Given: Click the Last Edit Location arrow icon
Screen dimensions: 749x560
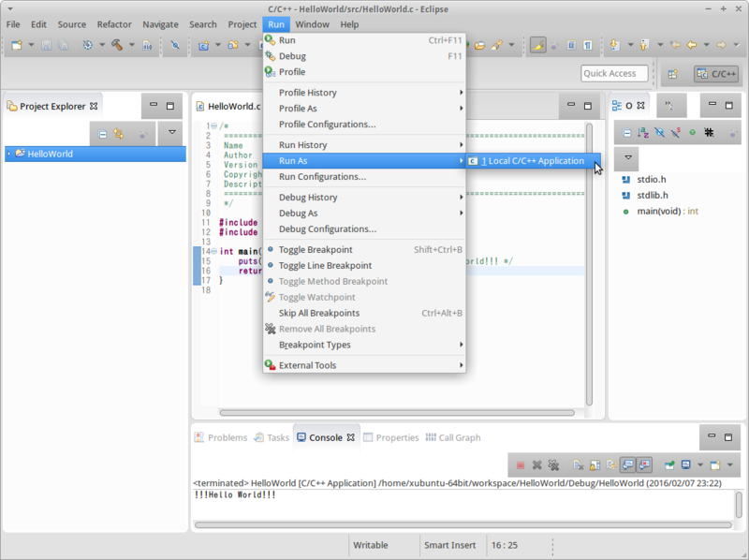Looking at the screenshot, I should pyautogui.click(x=675, y=45).
